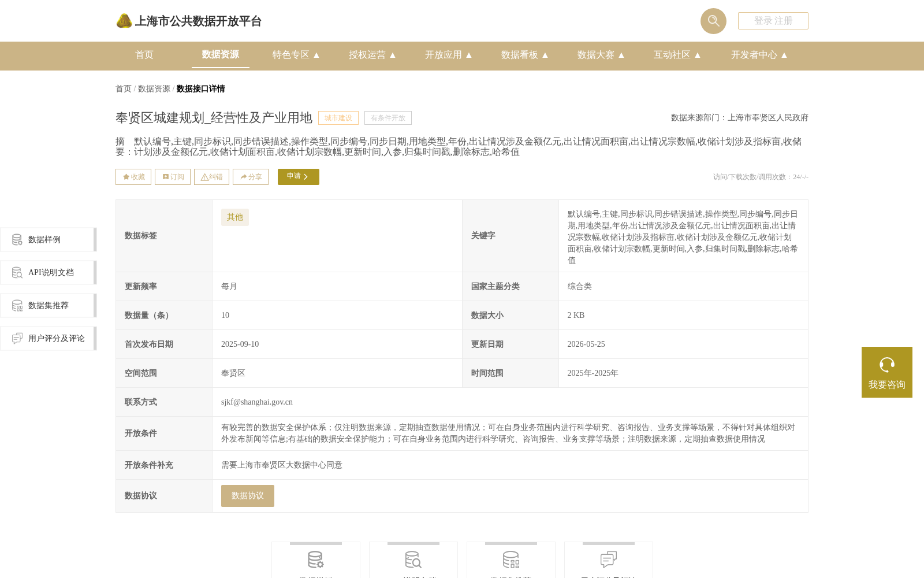Click the 数据接口详情 breadcrumb text
Image resolution: width=924 pixels, height=578 pixels.
[x=200, y=89]
